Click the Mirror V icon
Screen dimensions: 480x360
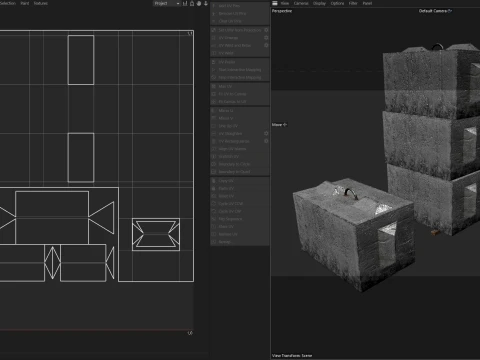click(x=214, y=118)
